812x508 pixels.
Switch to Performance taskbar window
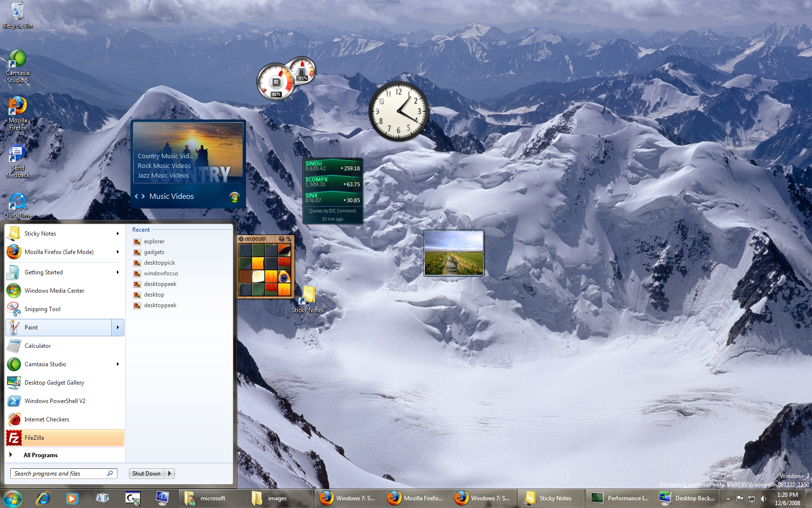pyautogui.click(x=619, y=498)
